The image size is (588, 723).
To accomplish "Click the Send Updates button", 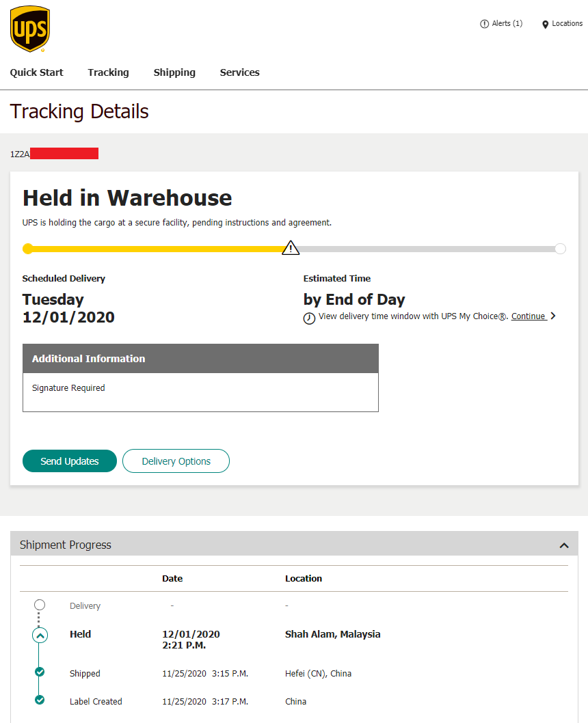I will pos(70,461).
